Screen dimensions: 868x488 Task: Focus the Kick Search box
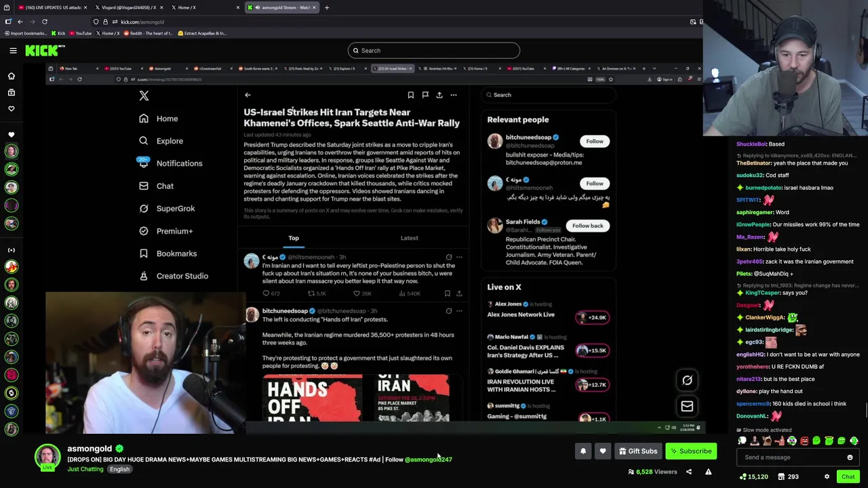(x=433, y=50)
